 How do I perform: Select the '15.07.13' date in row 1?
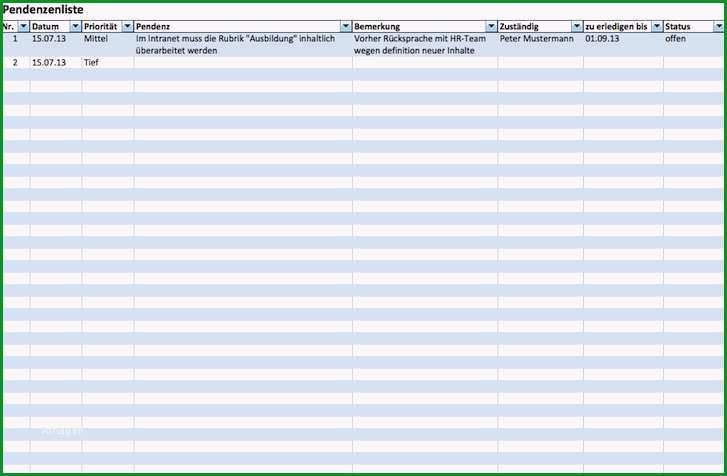[56, 44]
